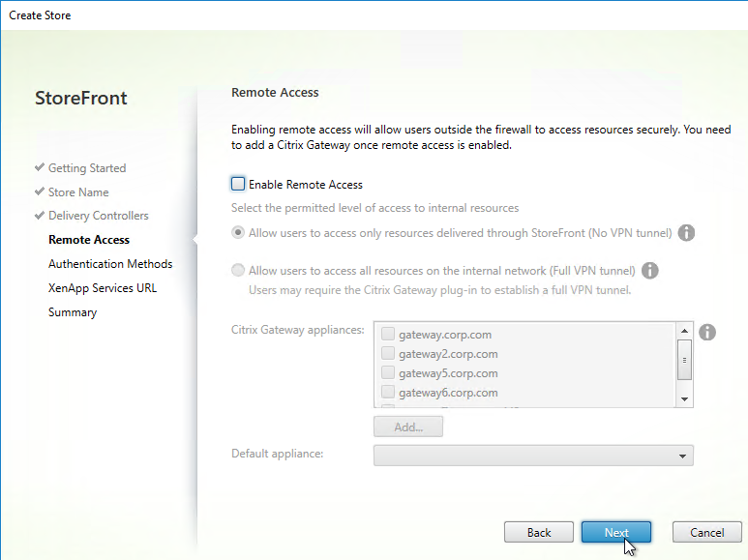Check the gateway5.corp.com appliance
This screenshot has width=748, height=560.
388,373
